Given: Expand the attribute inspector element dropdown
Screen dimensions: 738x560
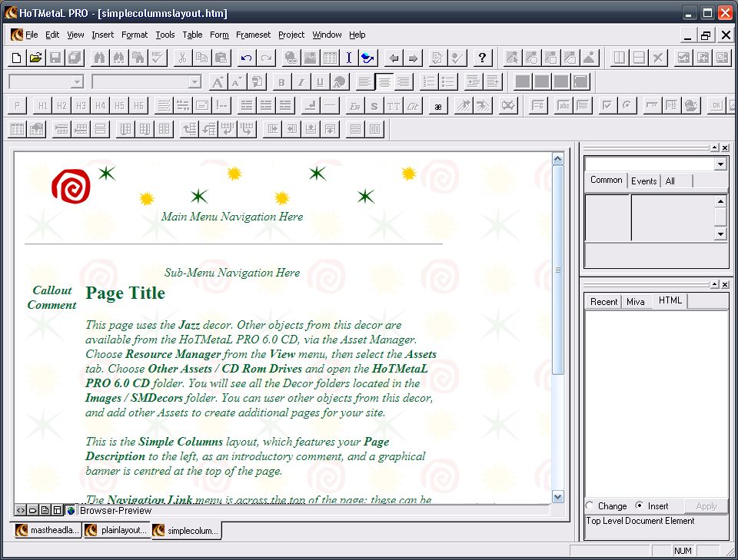Looking at the screenshot, I should coord(720,164).
